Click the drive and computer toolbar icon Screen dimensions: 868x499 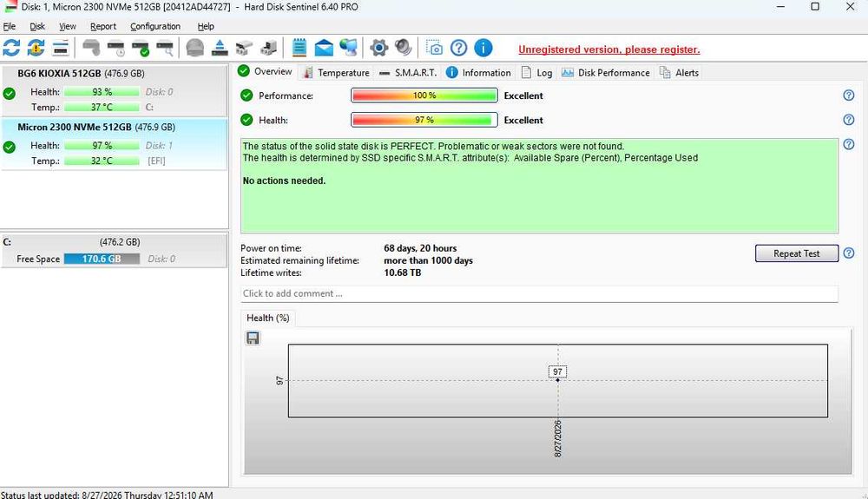coord(268,48)
